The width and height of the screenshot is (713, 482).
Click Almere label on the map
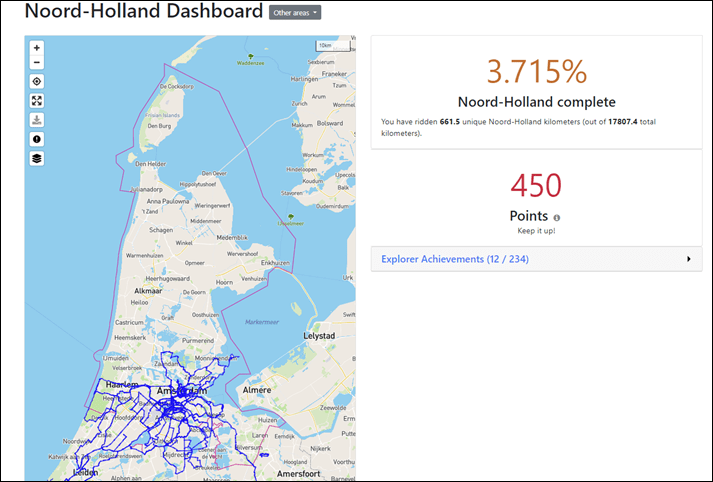coord(257,390)
